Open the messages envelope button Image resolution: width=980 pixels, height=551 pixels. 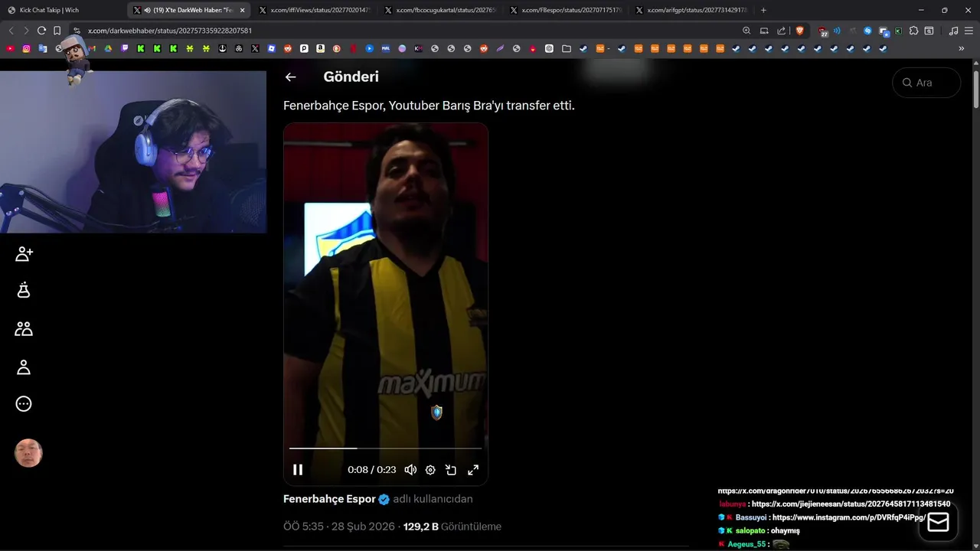click(x=938, y=522)
